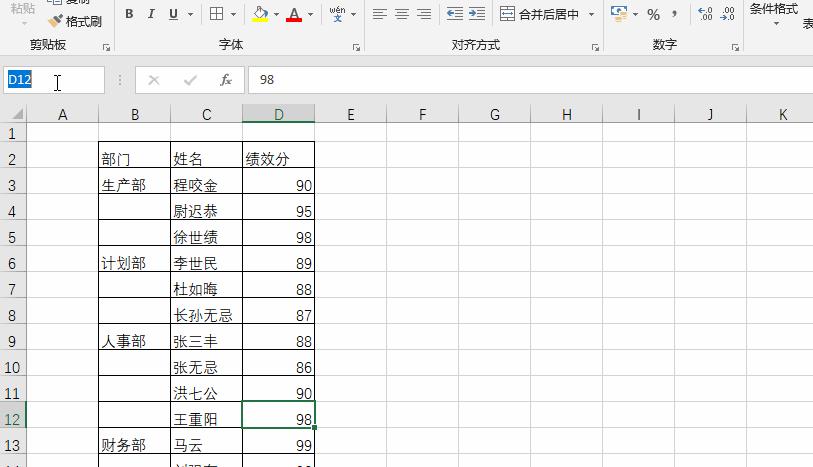Click fill handle of selected cell D12
This screenshot has width=813, height=467.
click(x=314, y=428)
